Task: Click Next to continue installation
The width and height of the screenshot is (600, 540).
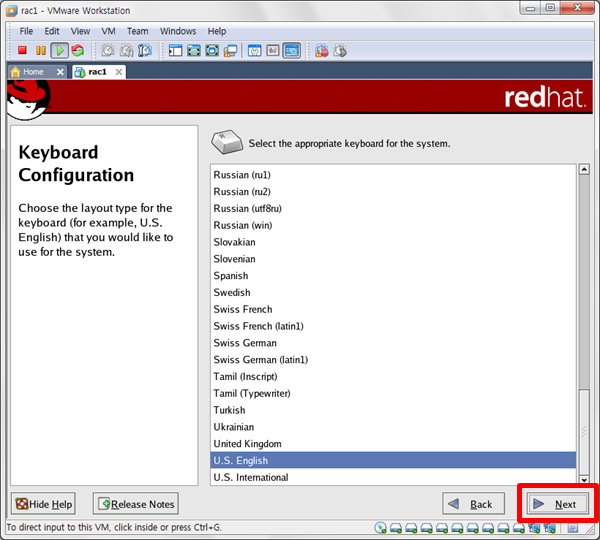Action: pos(558,504)
